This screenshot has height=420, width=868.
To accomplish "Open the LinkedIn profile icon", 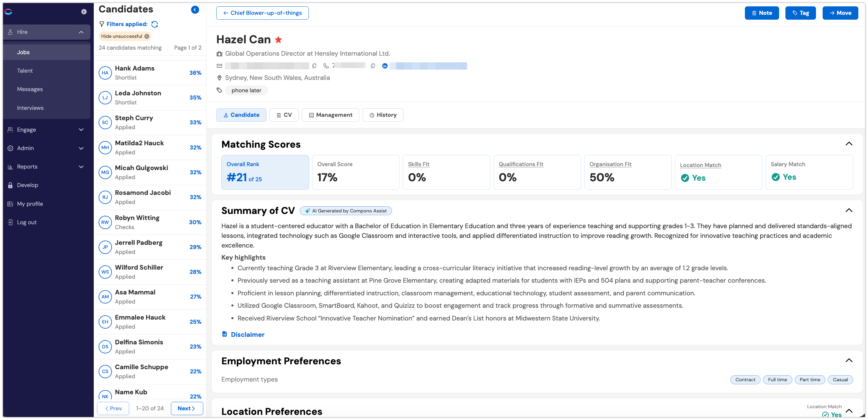I will tap(385, 66).
